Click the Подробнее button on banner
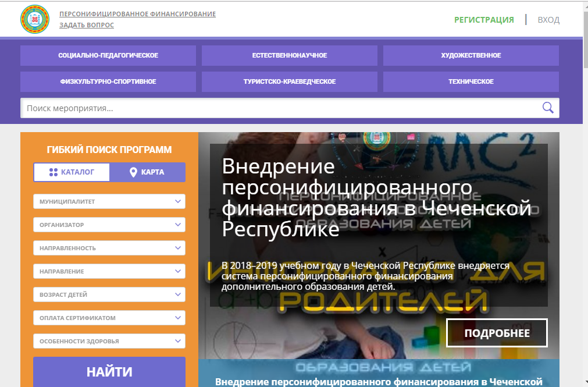The image size is (588, 387). pos(497,333)
